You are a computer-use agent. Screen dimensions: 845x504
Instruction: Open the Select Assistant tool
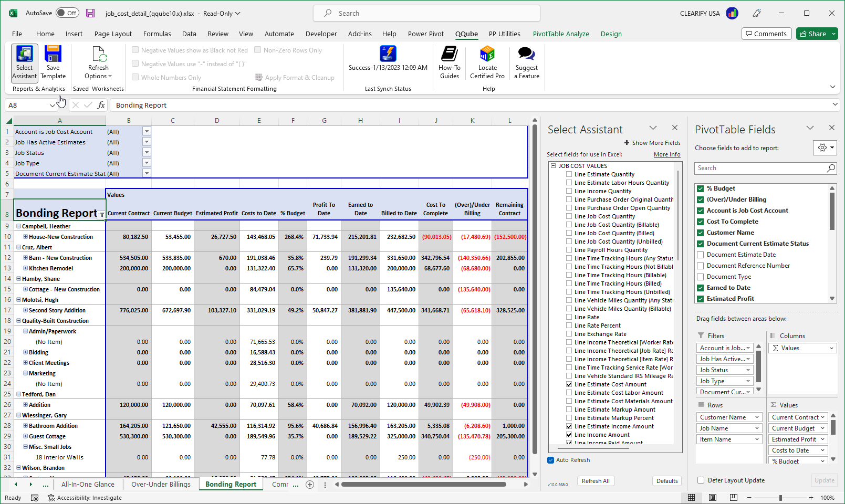(x=24, y=62)
